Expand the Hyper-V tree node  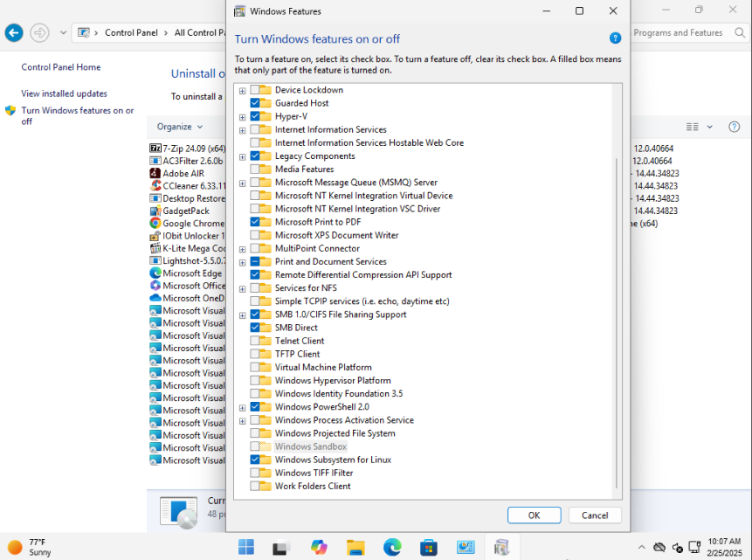point(243,117)
